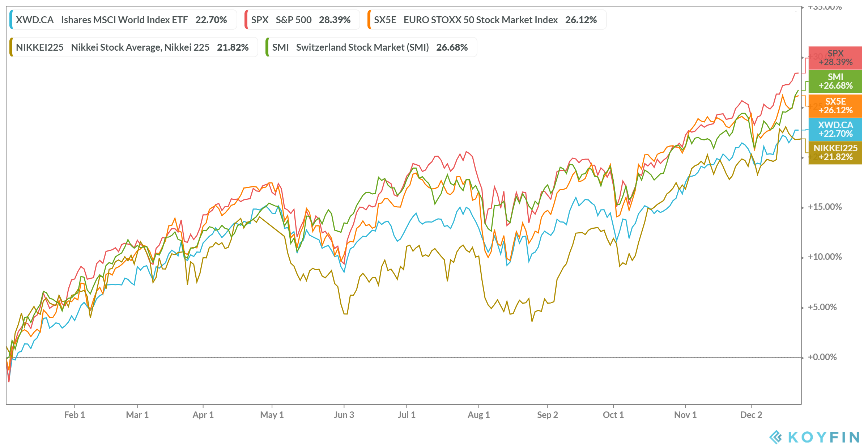Click the 'Dec 2' date axis label

751,415
